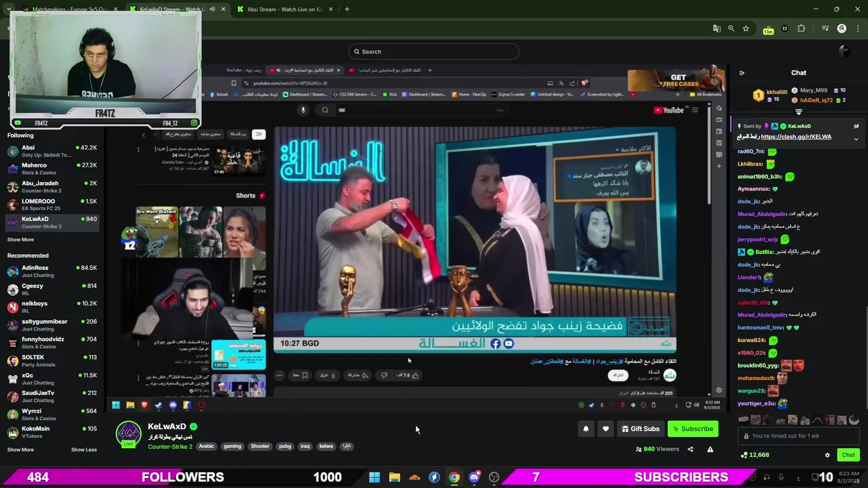Open a new browser tab with plus

click(347, 9)
